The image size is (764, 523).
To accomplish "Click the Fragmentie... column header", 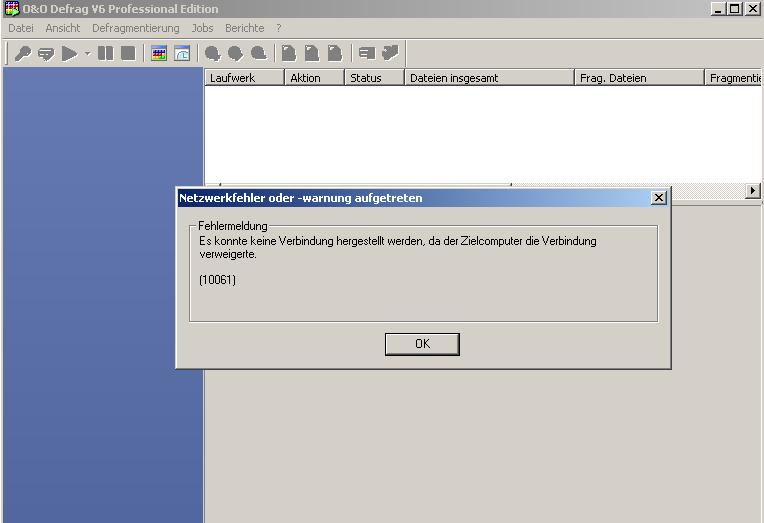I will tap(733, 78).
